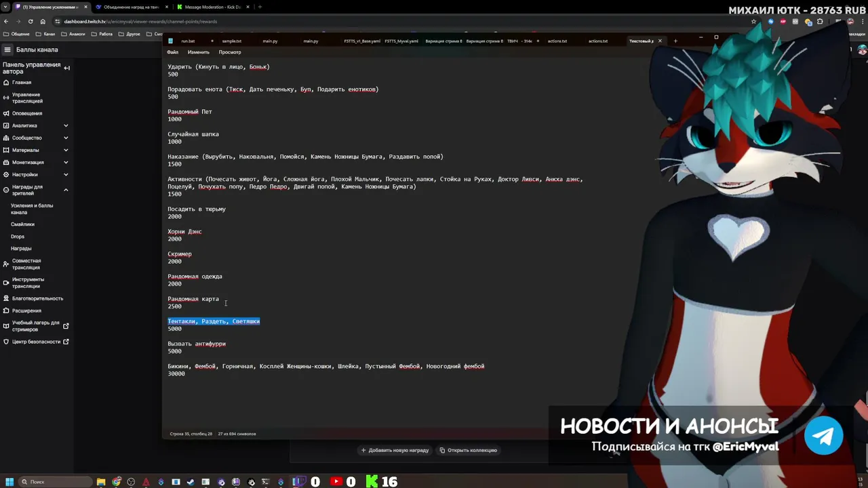The width and height of the screenshot is (868, 488).
Task: Switch to run.bat Notepad tab
Action: click(x=188, y=41)
